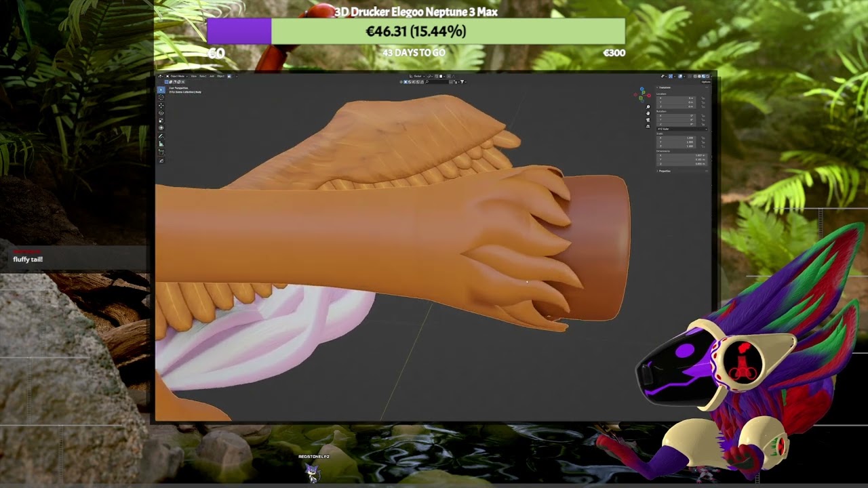Select the 3D Cursor tool

click(x=161, y=98)
